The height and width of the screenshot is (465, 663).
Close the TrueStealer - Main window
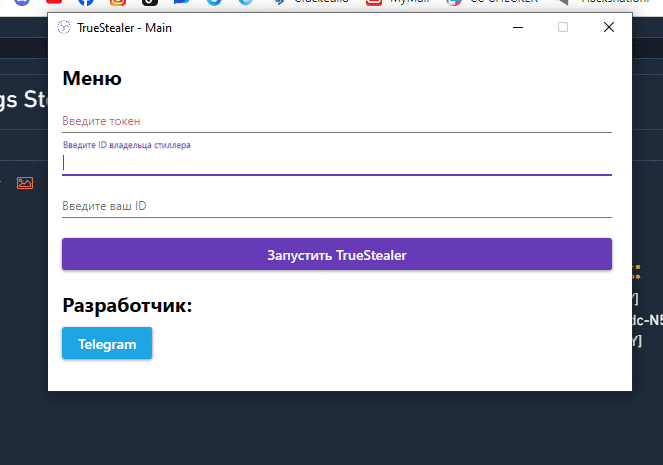(609, 27)
